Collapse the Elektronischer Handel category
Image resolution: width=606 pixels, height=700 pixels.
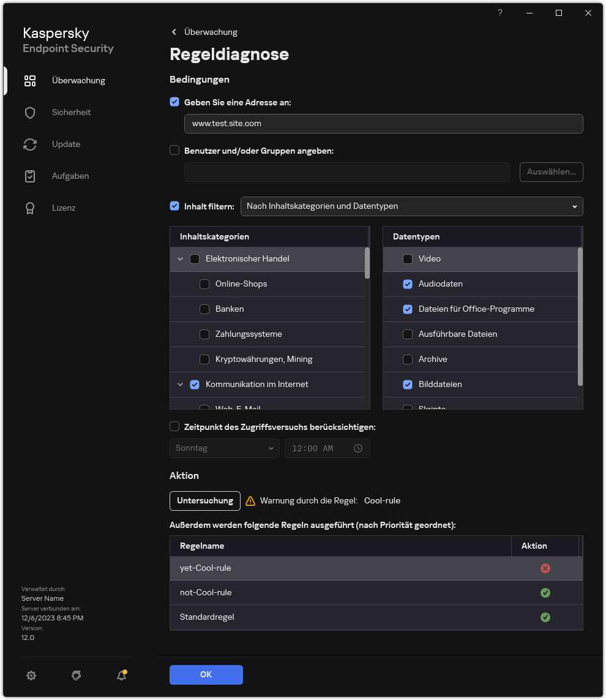(x=180, y=259)
